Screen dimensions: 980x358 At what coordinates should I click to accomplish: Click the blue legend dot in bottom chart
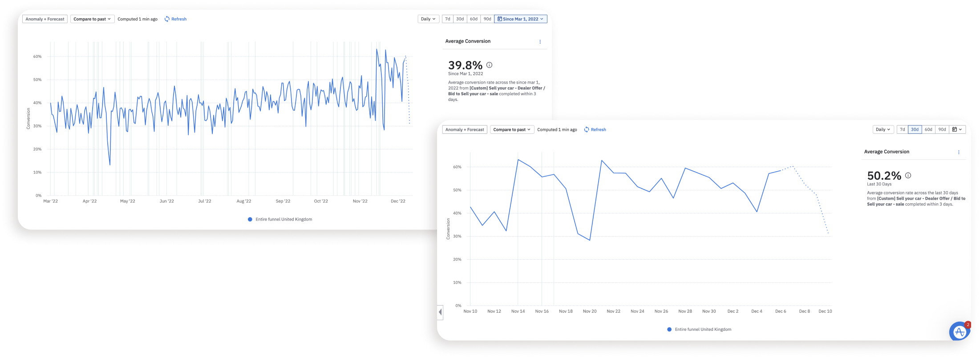tap(669, 330)
